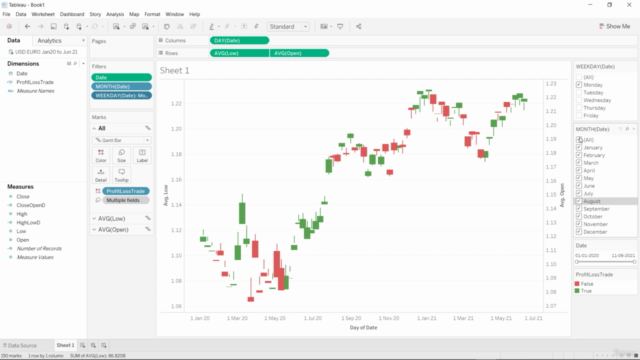Screen dimensions: 640x360
Task: Click the Date range slider end handle
Action: (634, 262)
